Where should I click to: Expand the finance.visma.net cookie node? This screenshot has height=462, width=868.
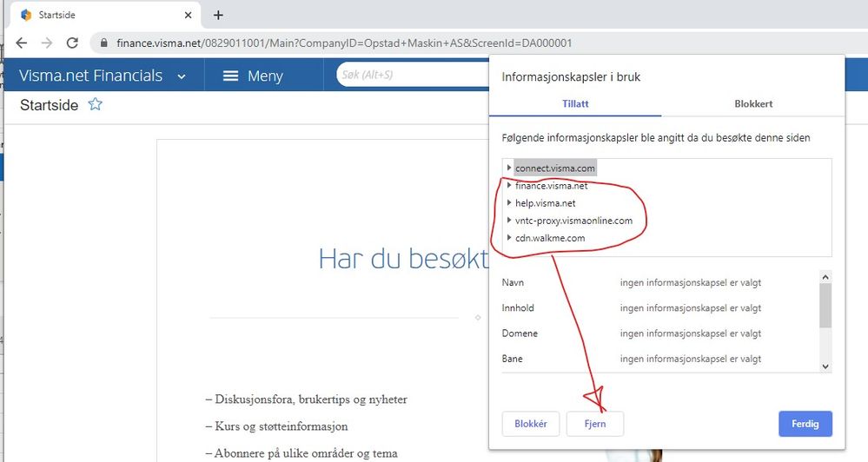509,185
